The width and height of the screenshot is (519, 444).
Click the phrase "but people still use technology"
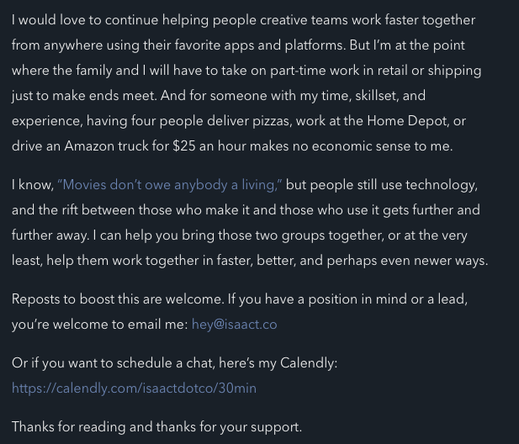[382, 185]
